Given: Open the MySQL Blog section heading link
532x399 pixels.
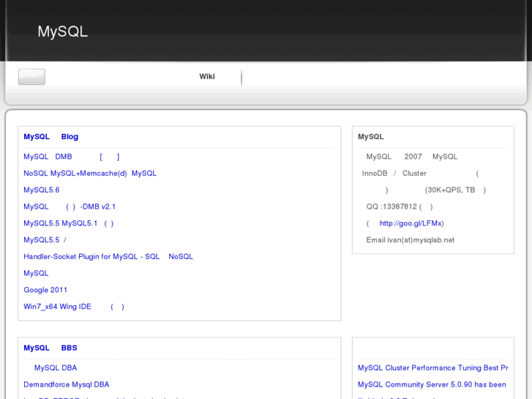Looking at the screenshot, I should click(x=51, y=136).
